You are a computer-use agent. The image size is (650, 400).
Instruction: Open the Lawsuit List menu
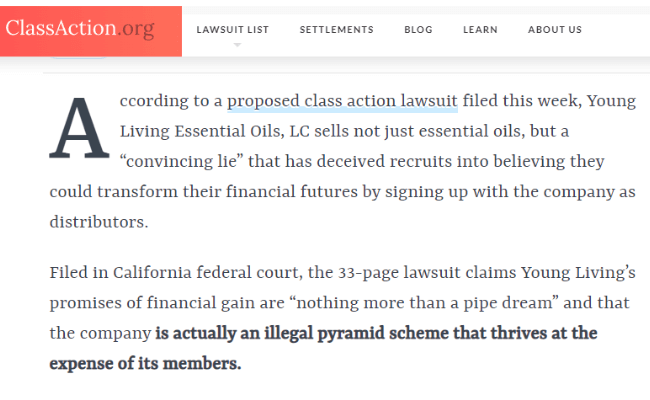click(x=233, y=30)
